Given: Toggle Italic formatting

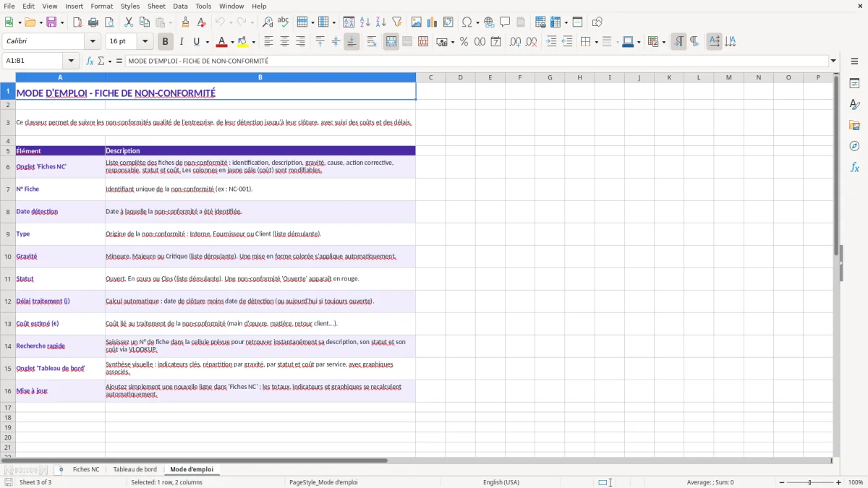Looking at the screenshot, I should 181,42.
